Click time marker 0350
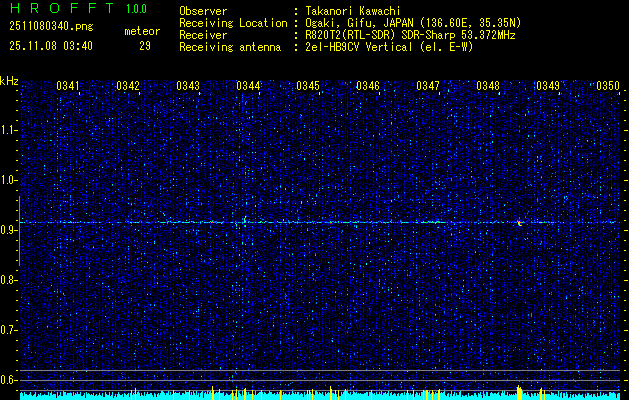 click(608, 86)
